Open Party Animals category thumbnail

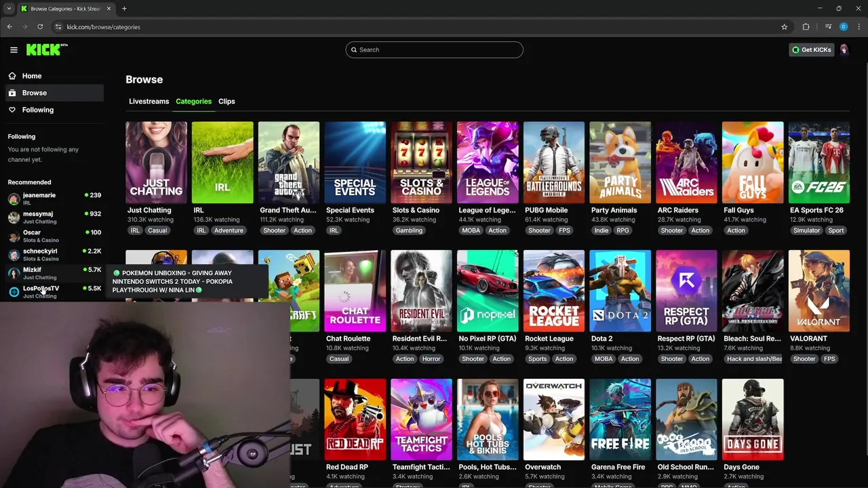click(x=620, y=163)
